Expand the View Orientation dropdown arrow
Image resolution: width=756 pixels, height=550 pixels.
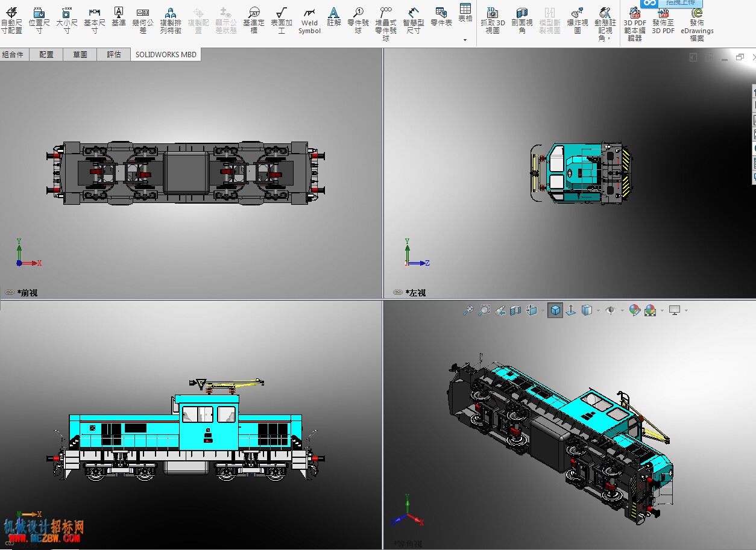[x=542, y=311]
